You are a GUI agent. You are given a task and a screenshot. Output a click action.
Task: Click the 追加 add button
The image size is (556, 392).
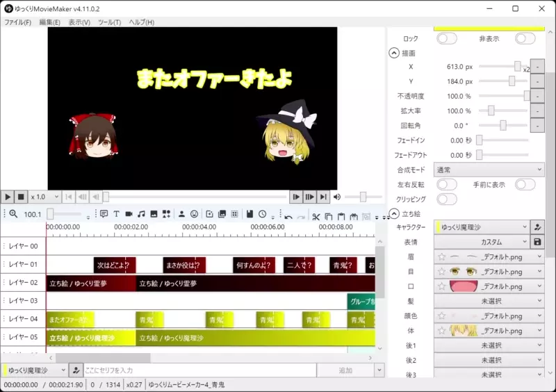click(345, 370)
